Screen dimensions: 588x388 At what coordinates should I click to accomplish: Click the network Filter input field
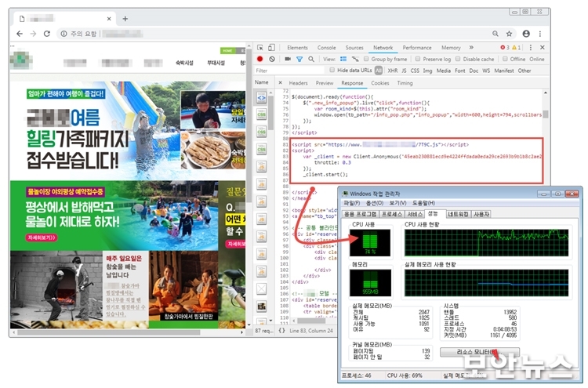point(289,71)
